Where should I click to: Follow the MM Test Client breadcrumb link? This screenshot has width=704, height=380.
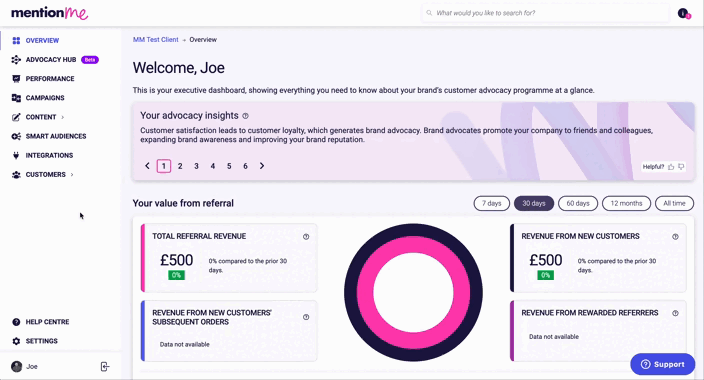(155, 40)
